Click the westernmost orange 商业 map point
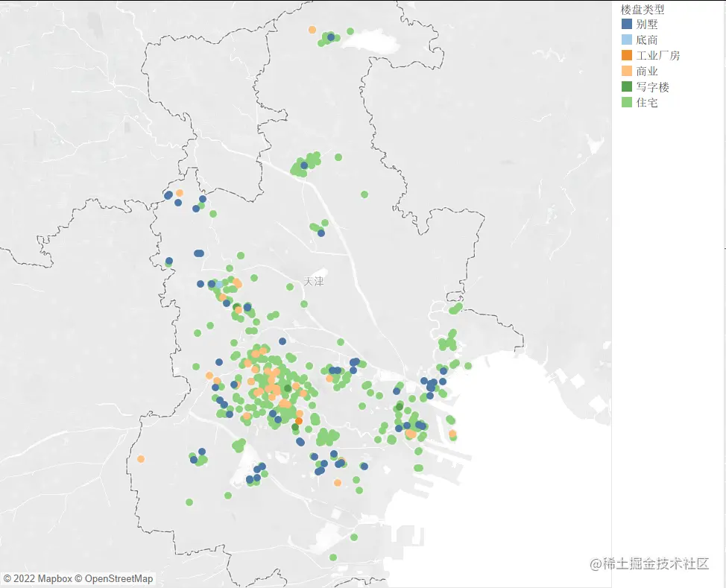 141,459
